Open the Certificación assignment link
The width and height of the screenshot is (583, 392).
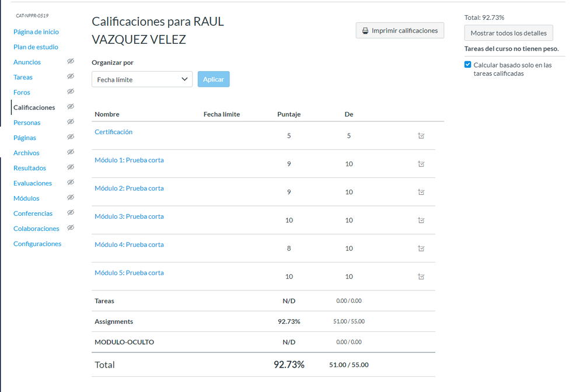113,132
